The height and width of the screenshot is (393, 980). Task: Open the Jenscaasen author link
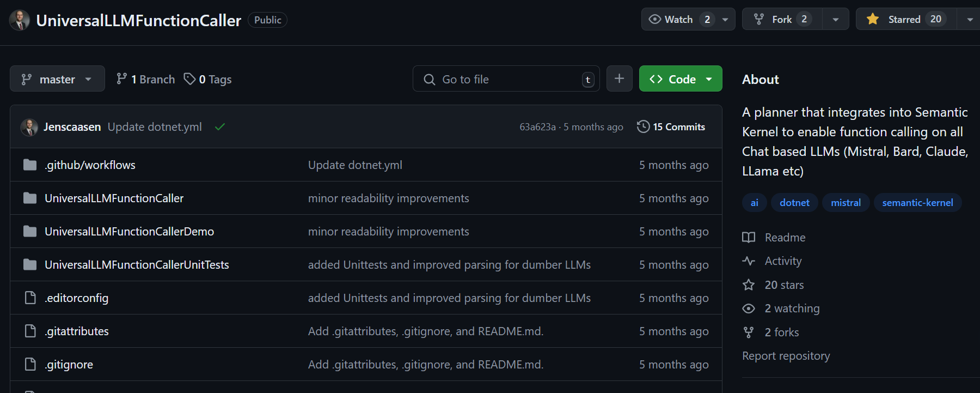tap(72, 127)
